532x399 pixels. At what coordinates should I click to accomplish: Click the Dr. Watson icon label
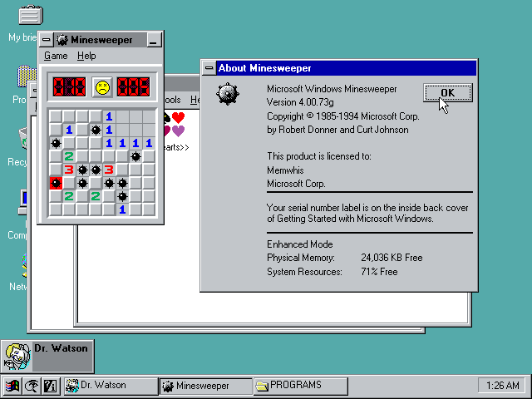pyautogui.click(x=61, y=348)
